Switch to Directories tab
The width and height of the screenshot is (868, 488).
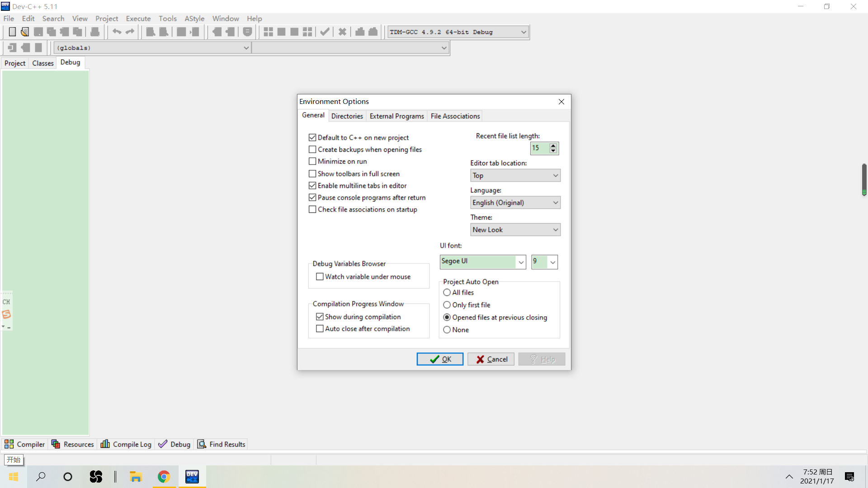(347, 116)
